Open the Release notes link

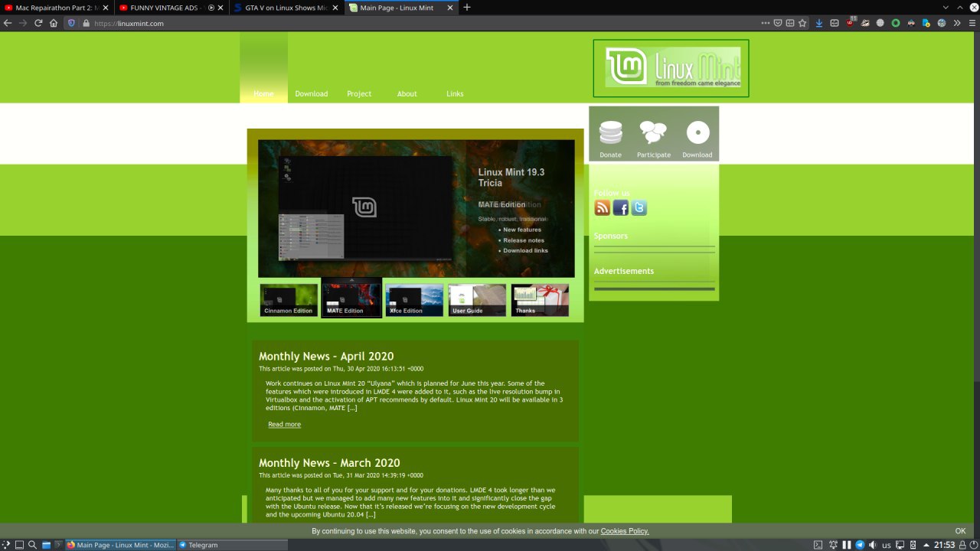[524, 240]
